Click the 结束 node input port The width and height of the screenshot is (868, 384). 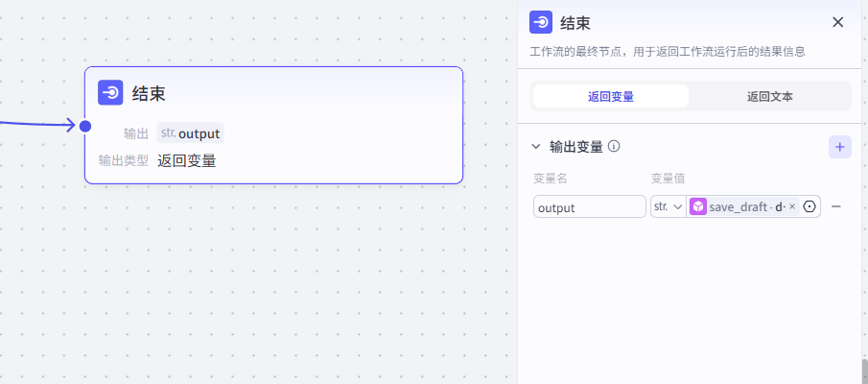coord(85,126)
